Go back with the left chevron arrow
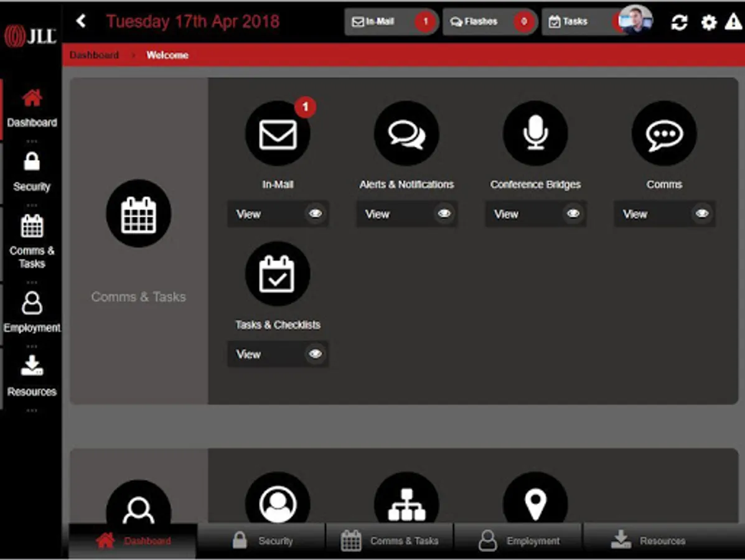The image size is (745, 560). click(82, 21)
